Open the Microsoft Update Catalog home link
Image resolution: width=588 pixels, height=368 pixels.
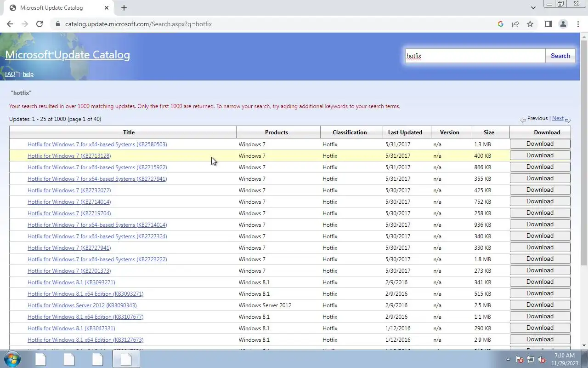pyautogui.click(x=68, y=55)
